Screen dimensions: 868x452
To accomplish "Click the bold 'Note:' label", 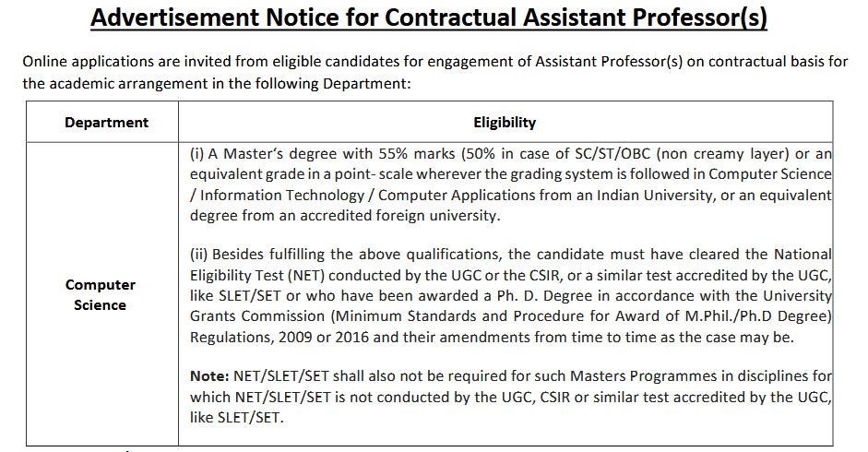I will [x=208, y=376].
